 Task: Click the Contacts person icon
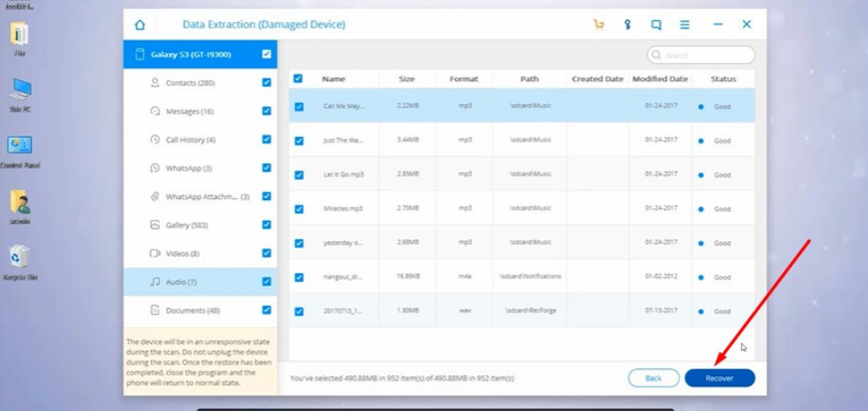155,82
